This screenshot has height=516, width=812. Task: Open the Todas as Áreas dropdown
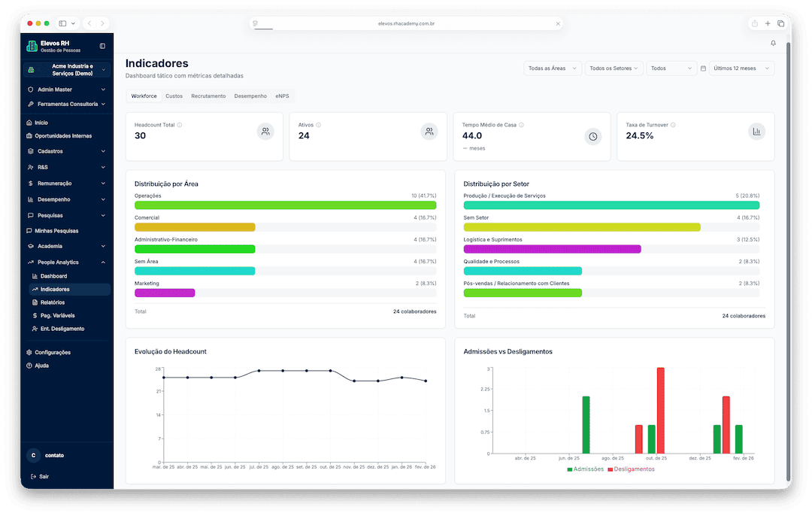pos(553,68)
